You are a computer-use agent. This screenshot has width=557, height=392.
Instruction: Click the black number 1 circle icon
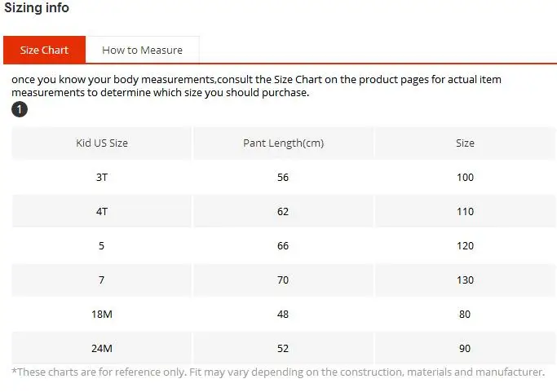click(20, 109)
